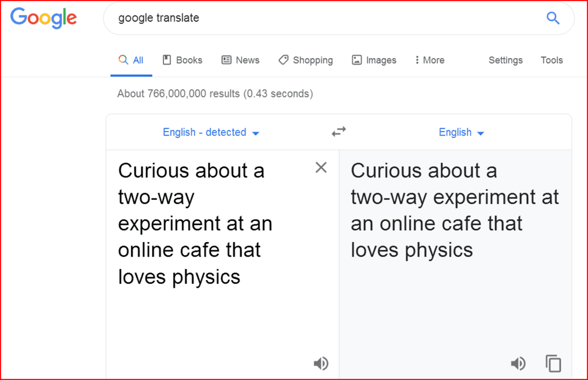The height and width of the screenshot is (380, 588).
Task: Open search Settings
Action: tap(505, 60)
